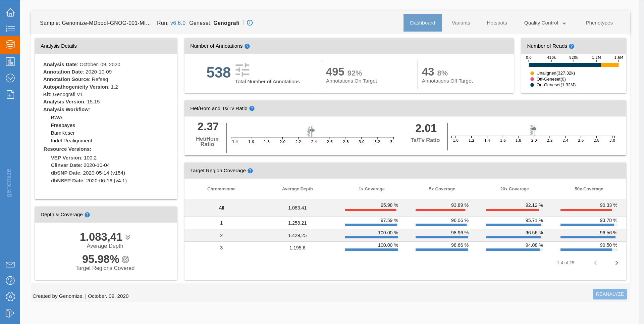Open messages via the envelope icon
644x324 pixels.
[10, 265]
